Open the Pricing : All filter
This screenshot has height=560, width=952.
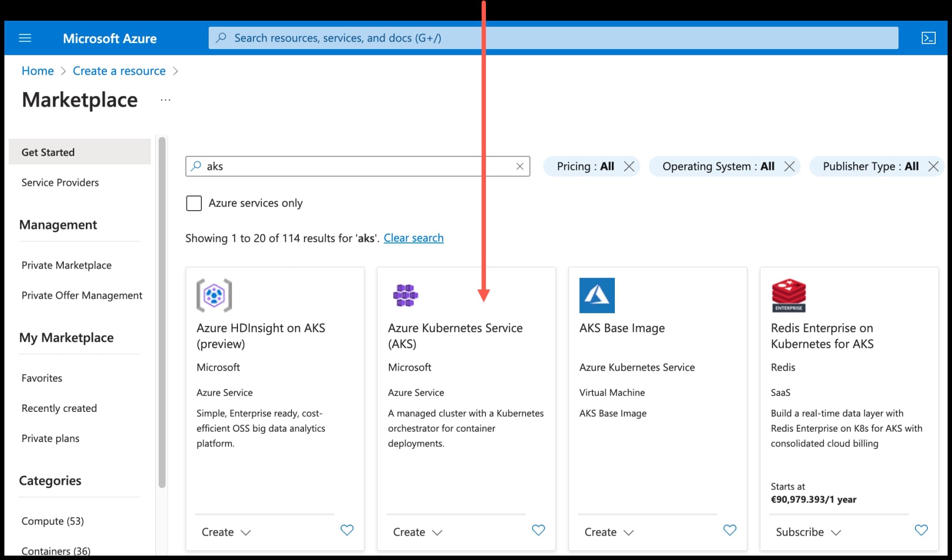585,167
